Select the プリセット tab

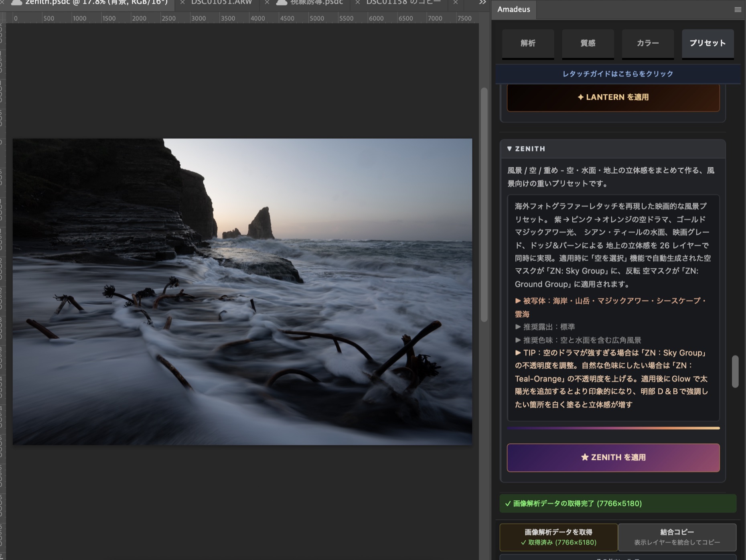[x=708, y=43]
